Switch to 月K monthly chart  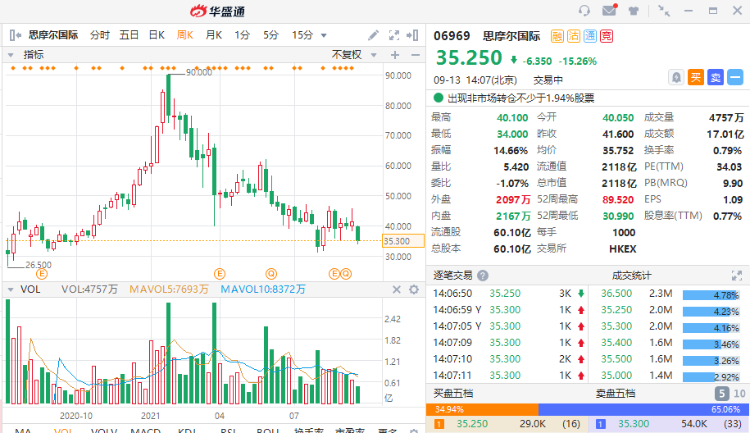pyautogui.click(x=213, y=35)
